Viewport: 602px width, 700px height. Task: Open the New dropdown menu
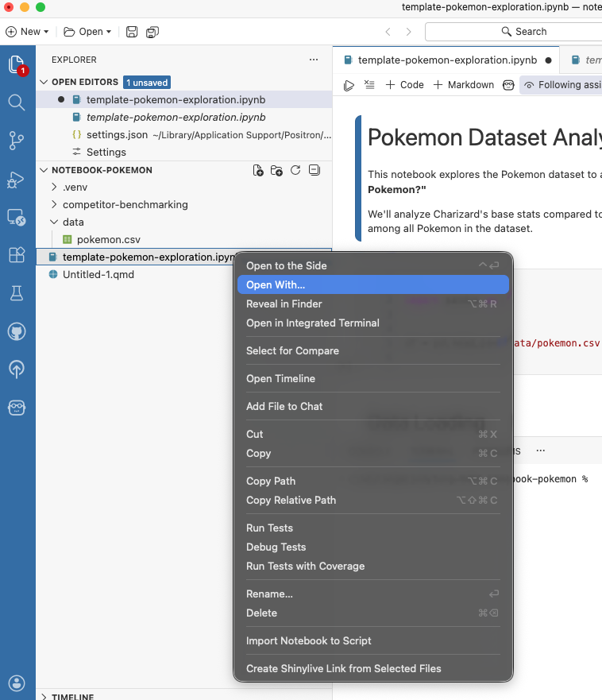[x=27, y=32]
